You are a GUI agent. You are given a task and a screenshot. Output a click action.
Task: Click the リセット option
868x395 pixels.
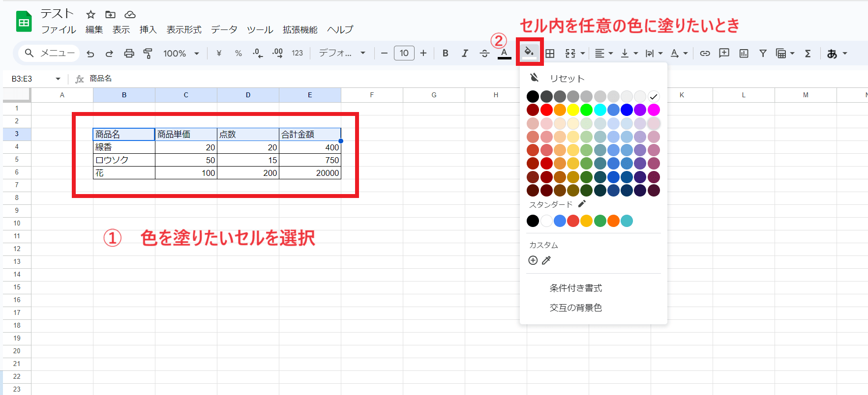[x=567, y=79]
